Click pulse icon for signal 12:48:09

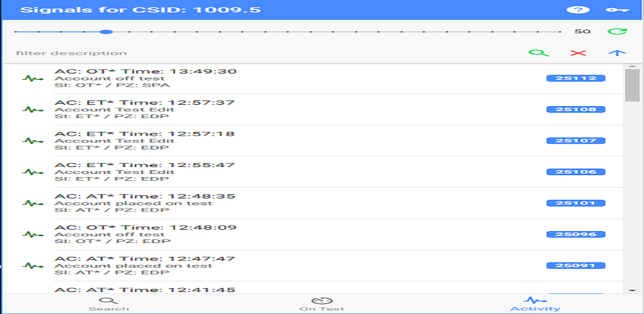pos(33,234)
